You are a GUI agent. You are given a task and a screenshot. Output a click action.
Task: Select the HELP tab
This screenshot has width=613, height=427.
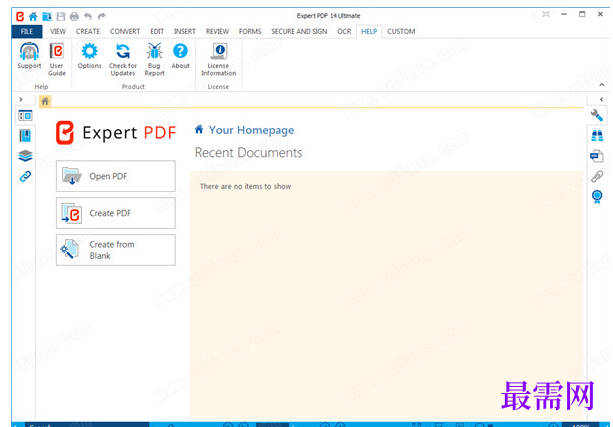pyautogui.click(x=369, y=31)
